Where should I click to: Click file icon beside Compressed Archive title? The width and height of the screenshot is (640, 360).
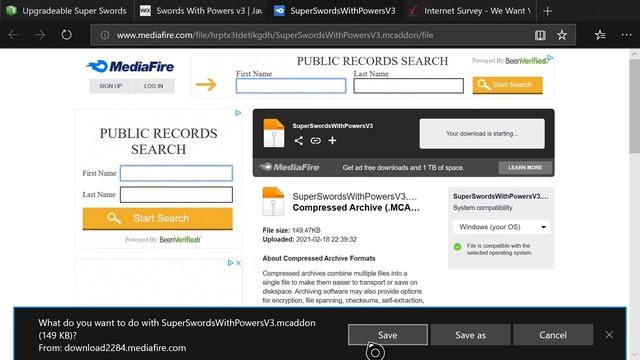[x=273, y=201]
